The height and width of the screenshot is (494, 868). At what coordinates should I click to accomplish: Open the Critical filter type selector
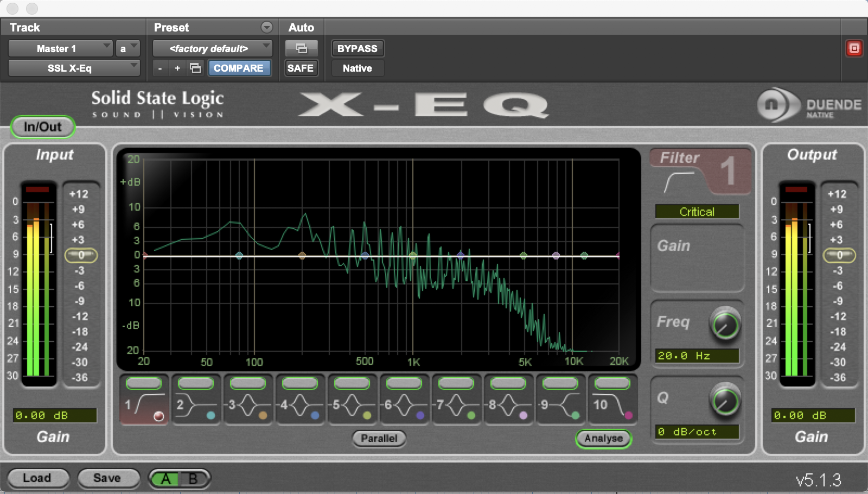(697, 212)
